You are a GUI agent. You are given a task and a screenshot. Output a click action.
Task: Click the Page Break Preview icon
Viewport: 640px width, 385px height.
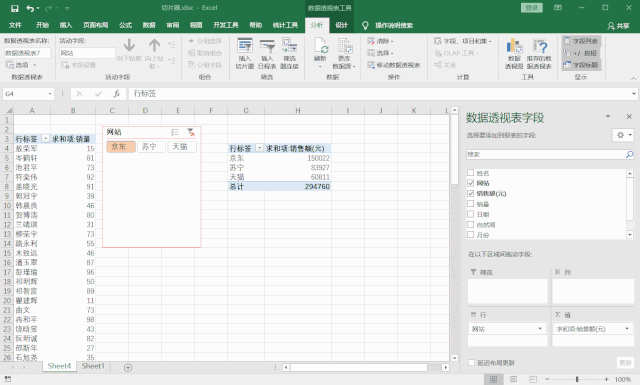click(533, 379)
